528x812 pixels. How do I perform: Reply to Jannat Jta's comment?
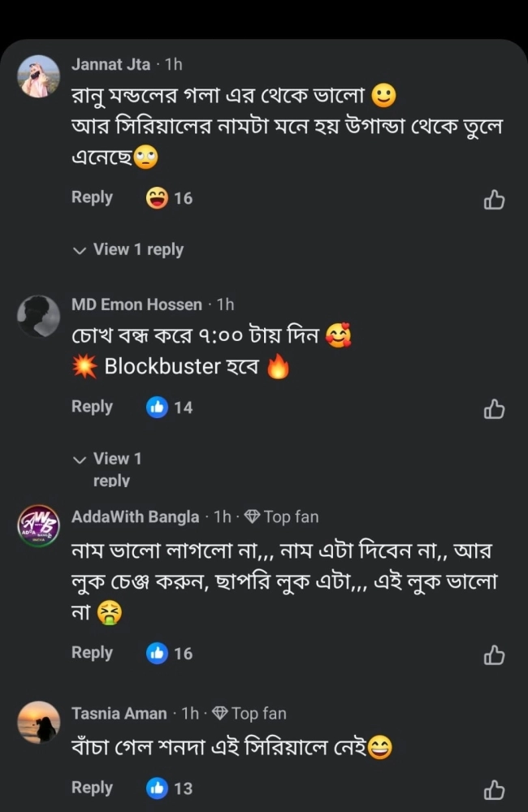(92, 197)
